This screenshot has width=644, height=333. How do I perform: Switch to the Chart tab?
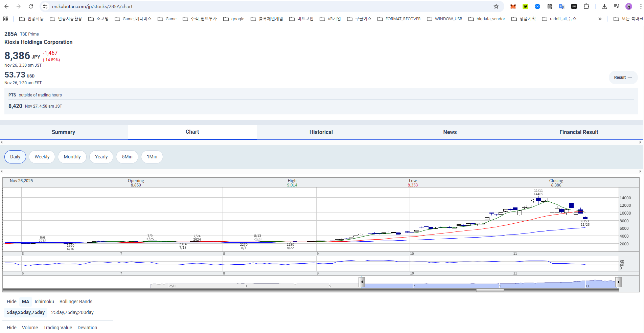pos(192,132)
